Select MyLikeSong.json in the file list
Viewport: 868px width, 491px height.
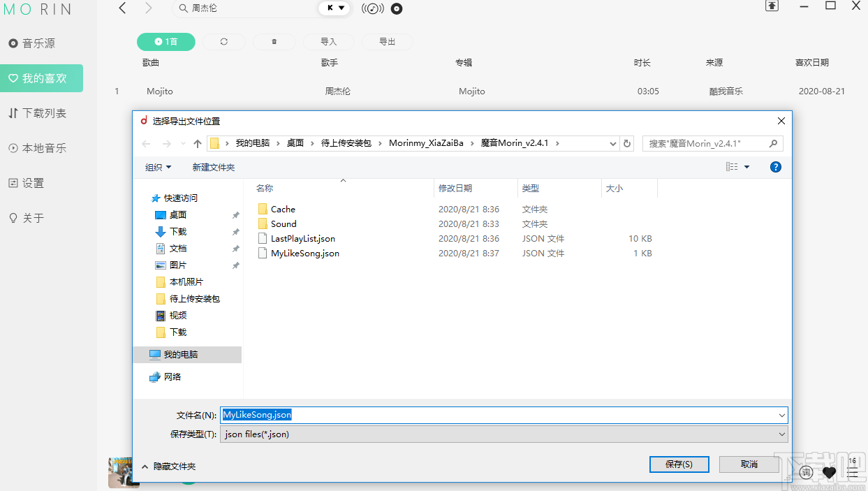coord(305,254)
